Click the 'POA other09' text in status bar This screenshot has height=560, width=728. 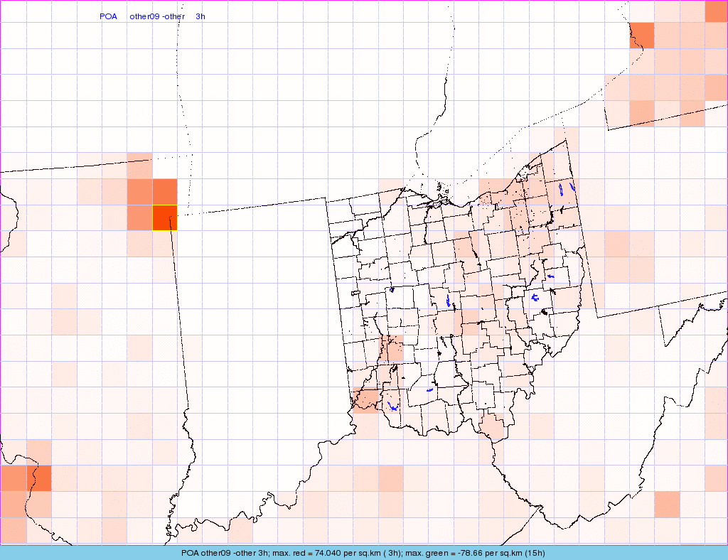click(x=208, y=553)
